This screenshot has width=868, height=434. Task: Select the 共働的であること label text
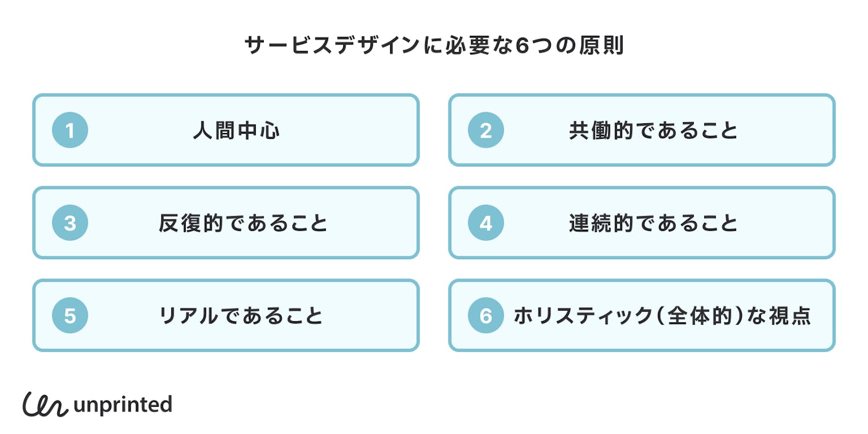pos(653,131)
